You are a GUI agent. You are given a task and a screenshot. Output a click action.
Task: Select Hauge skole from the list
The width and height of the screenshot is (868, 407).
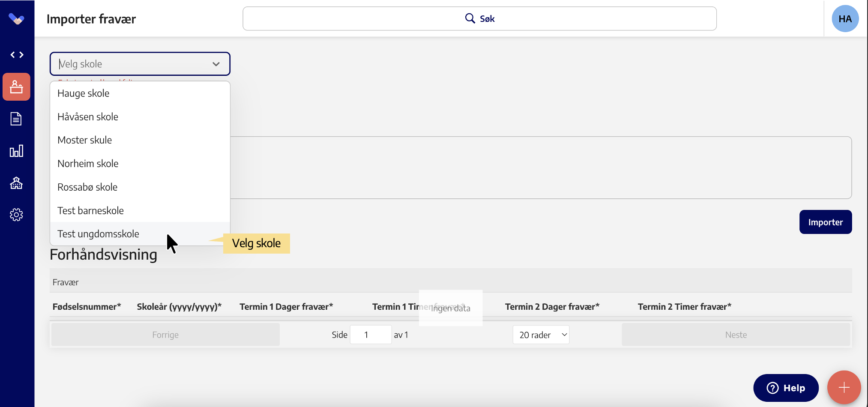84,93
